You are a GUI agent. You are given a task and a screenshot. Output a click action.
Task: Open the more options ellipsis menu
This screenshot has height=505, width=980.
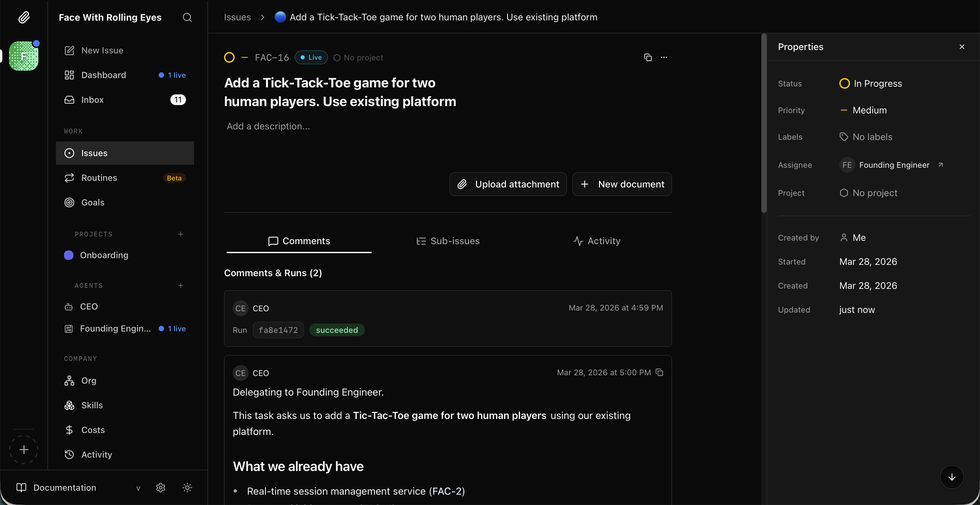(664, 57)
